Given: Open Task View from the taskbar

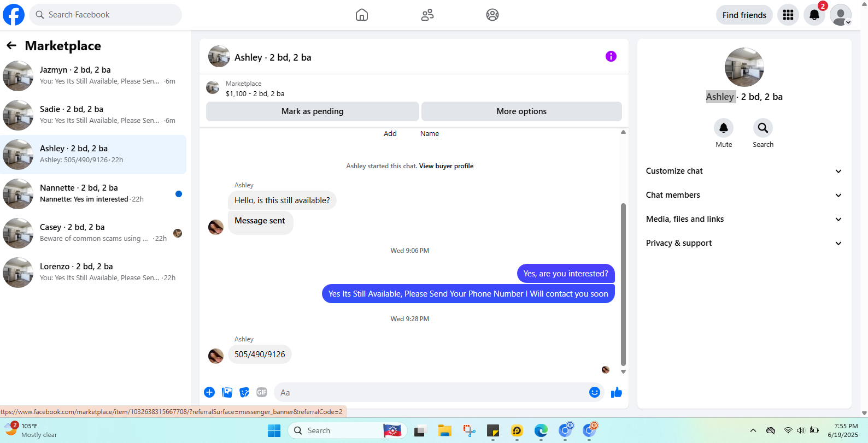Looking at the screenshot, I should 420,430.
